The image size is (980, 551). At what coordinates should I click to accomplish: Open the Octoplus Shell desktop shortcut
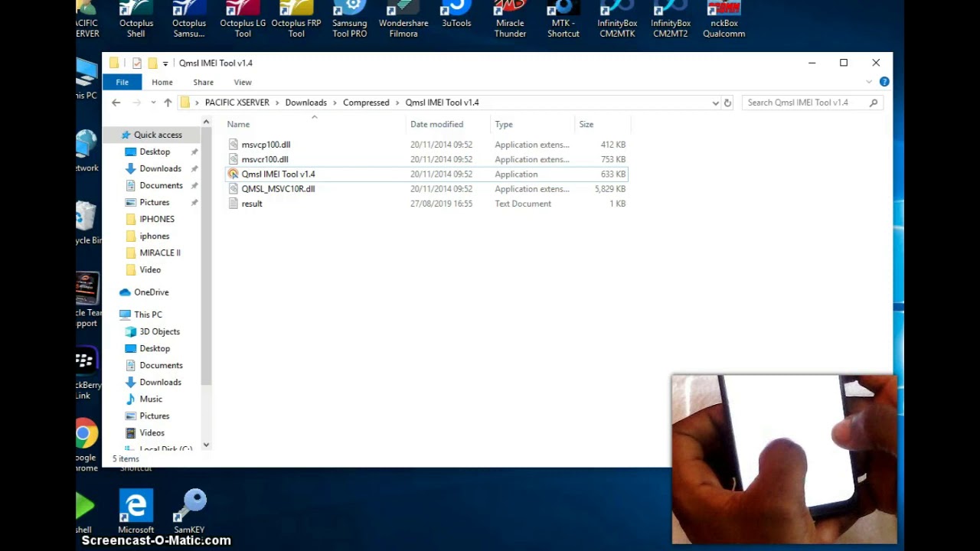click(x=136, y=20)
